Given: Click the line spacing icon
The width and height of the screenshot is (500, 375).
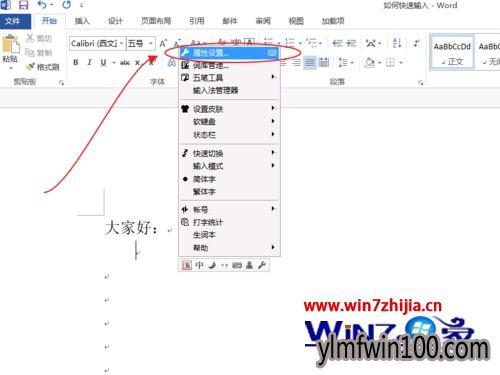Looking at the screenshot, I should click(x=343, y=62).
